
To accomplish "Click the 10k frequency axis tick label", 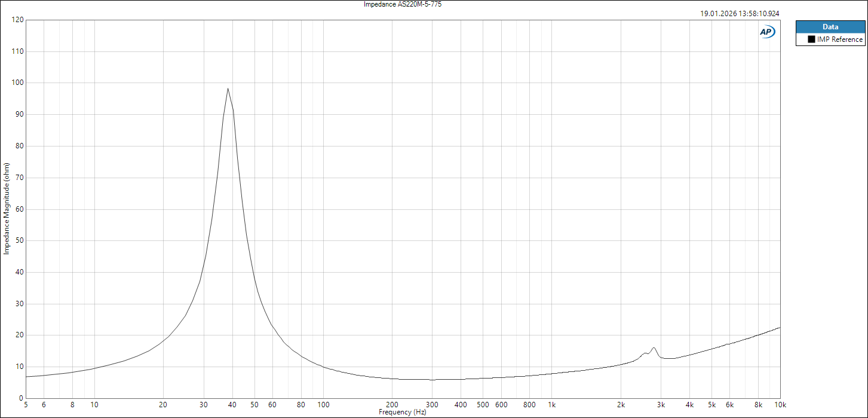I will pos(780,405).
